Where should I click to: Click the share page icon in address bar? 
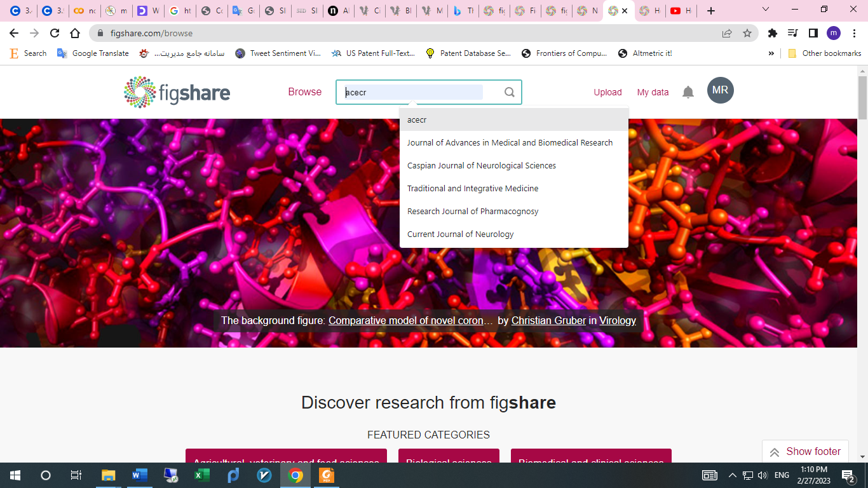(x=727, y=33)
